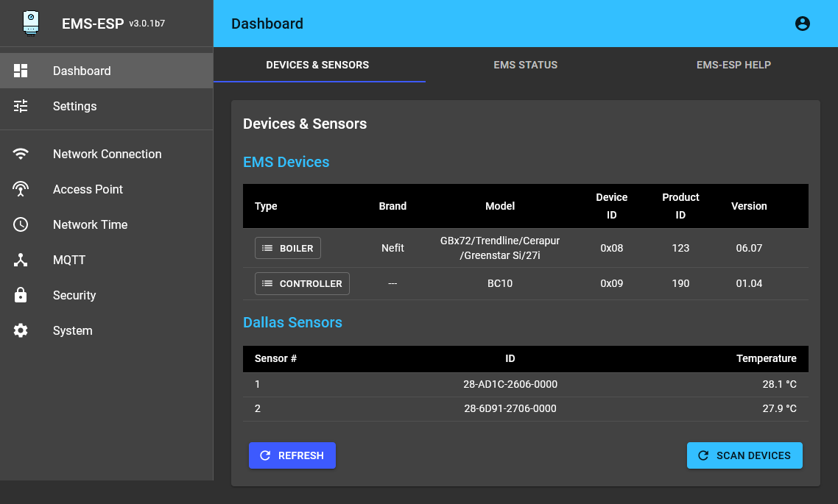Screen dimensions: 838x504
Task: Select Dallas sensor 28-6D91-2706-0000 row
Action: [510, 408]
